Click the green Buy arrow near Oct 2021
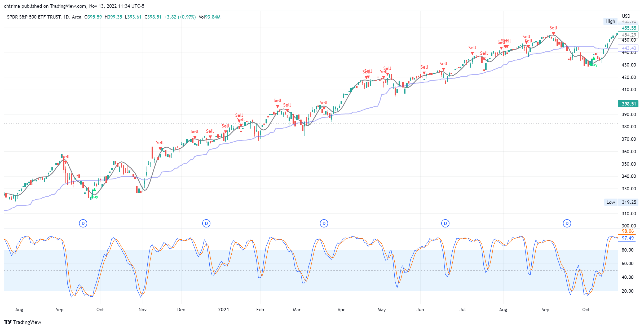This screenshot has width=644, height=329. [594, 58]
